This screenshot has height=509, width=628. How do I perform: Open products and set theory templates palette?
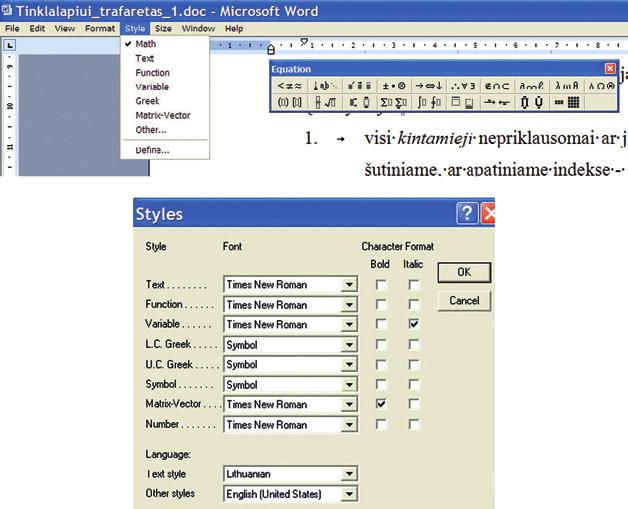click(531, 103)
